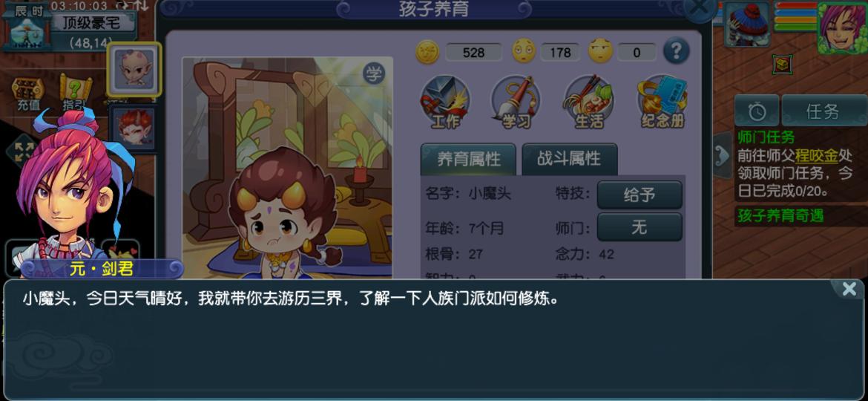Click the stopwatch timer icon beside 任务
This screenshot has width=868, height=401.
(x=757, y=112)
